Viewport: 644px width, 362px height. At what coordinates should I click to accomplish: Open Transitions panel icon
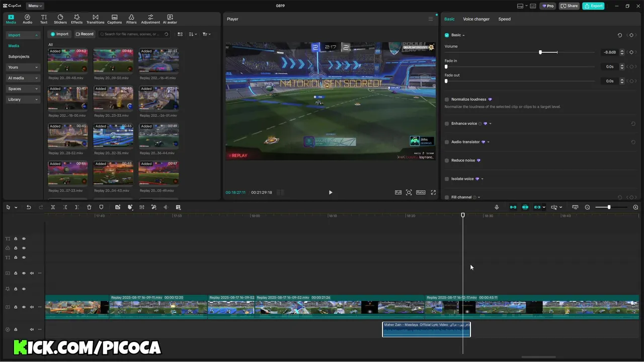point(95,19)
